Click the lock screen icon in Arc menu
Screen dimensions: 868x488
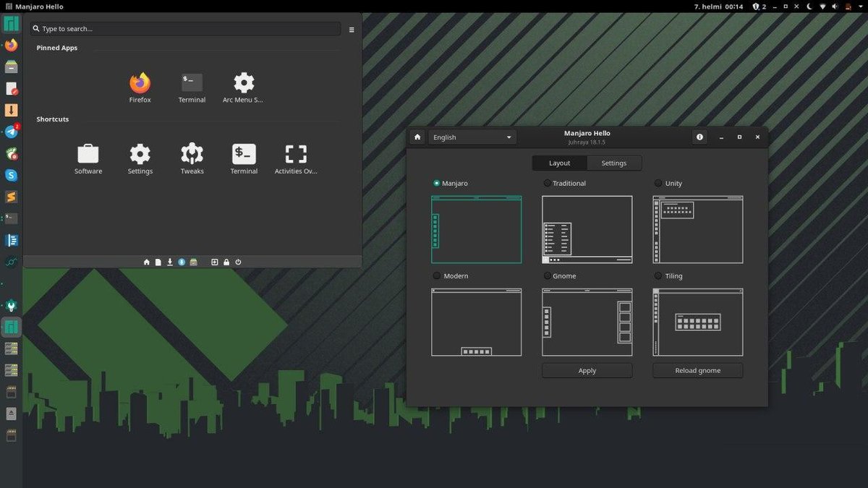click(x=226, y=262)
